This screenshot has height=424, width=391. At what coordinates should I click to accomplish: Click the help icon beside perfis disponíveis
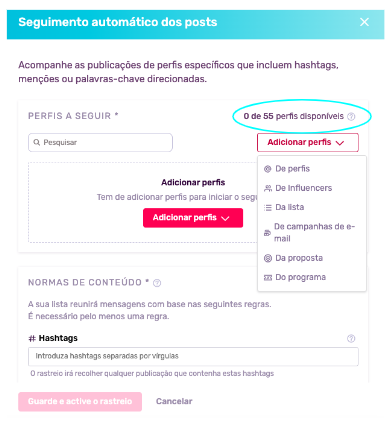pyautogui.click(x=351, y=117)
